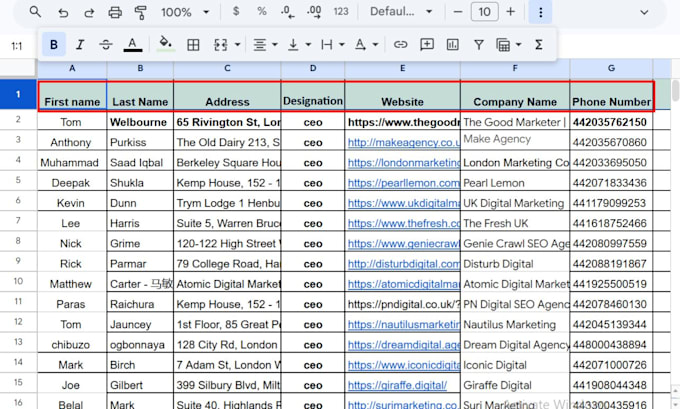
Task: Click the name box showing 1:1
Action: pos(17,46)
